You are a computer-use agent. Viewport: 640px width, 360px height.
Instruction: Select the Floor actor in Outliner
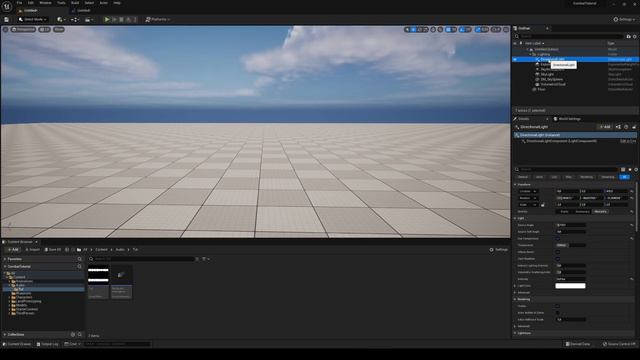click(x=541, y=89)
